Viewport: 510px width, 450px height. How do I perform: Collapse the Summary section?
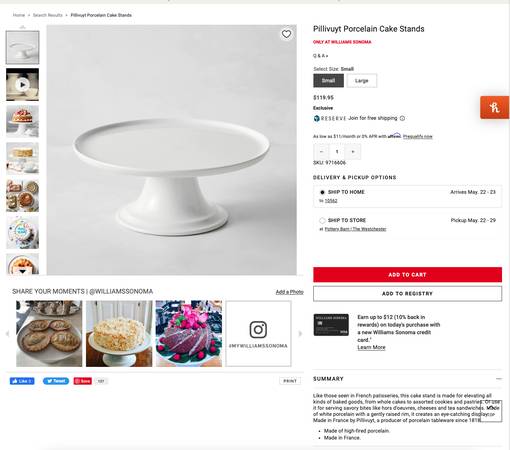(499, 379)
